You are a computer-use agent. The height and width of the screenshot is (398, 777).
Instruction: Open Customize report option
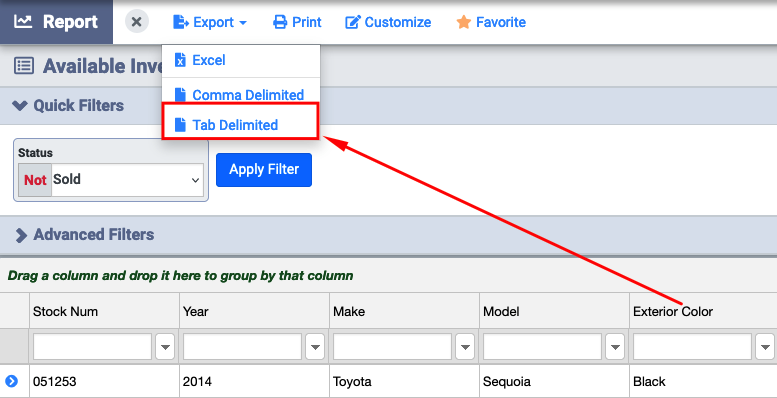(x=388, y=22)
